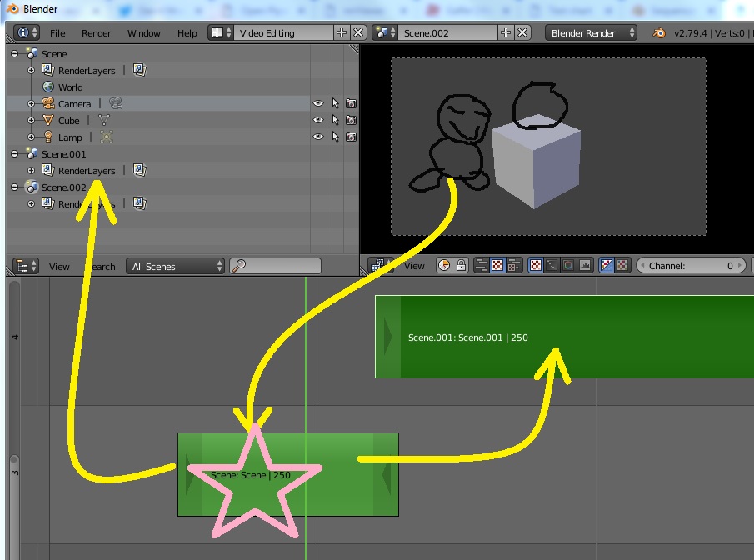This screenshot has height=560, width=754.
Task: Collapse the Scene.002 tree node
Action: (x=14, y=187)
